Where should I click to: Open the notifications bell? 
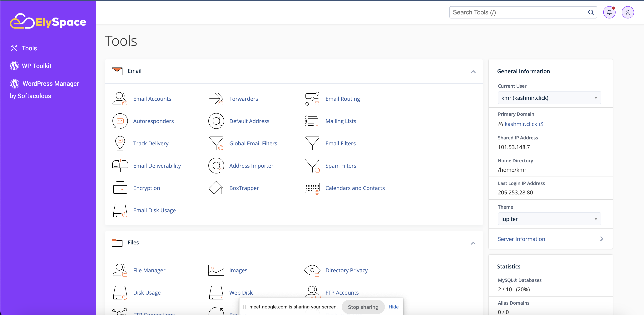[609, 12]
